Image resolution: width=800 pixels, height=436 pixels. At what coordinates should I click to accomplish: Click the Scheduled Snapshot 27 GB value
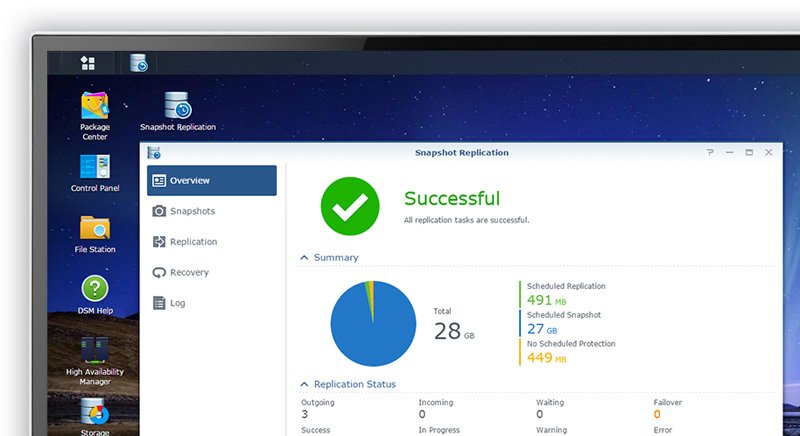[542, 329]
